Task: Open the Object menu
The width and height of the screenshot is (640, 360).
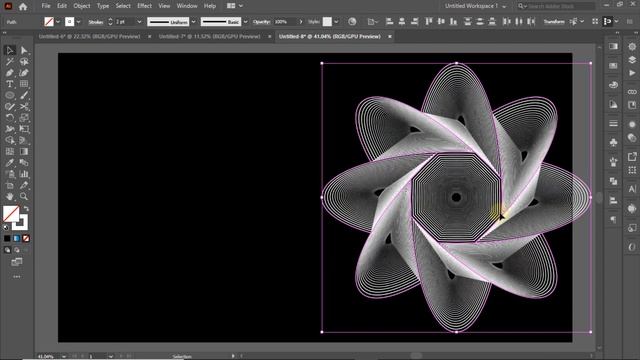Action: (x=82, y=6)
